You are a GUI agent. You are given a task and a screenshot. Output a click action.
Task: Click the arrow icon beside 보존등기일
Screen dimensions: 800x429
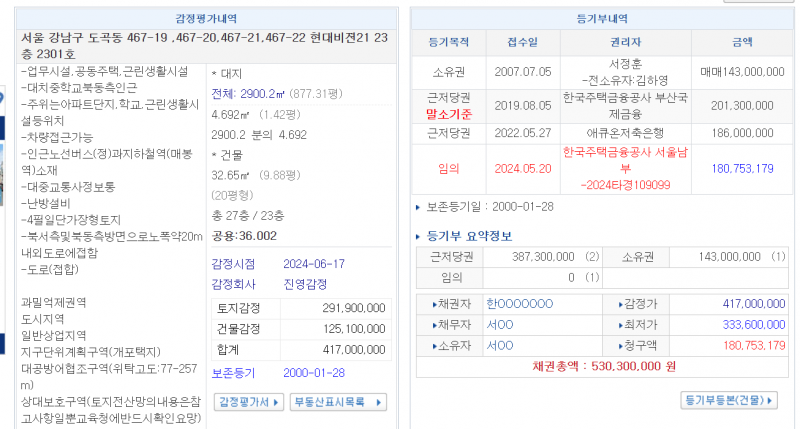(x=418, y=207)
